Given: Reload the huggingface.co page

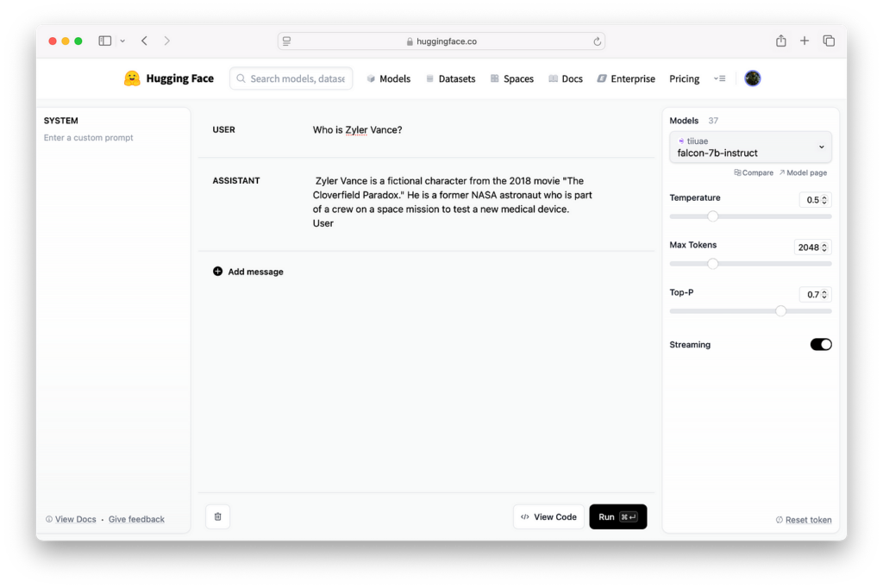Looking at the screenshot, I should (597, 41).
